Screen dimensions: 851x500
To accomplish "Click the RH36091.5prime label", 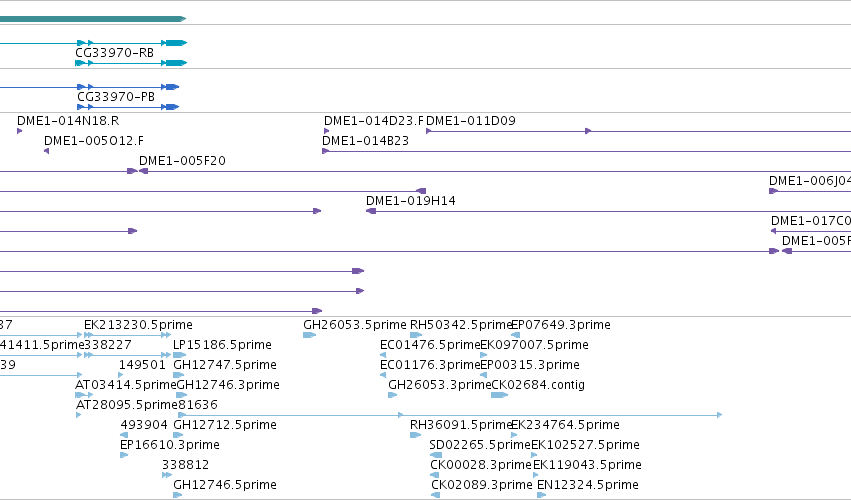I will [461, 425].
